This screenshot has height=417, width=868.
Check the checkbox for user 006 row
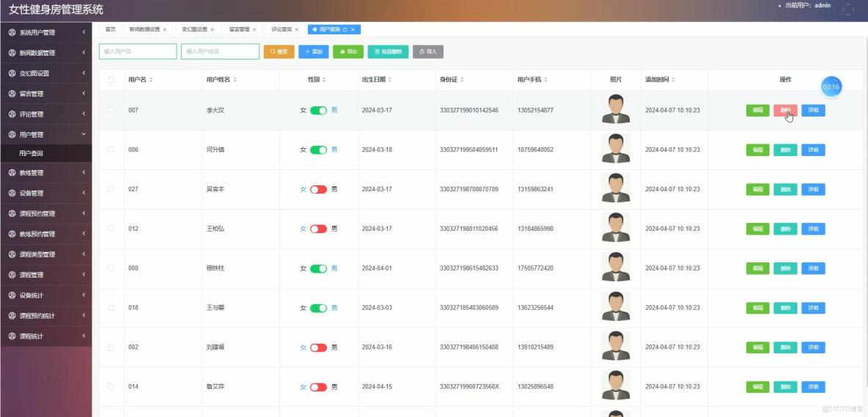point(111,150)
